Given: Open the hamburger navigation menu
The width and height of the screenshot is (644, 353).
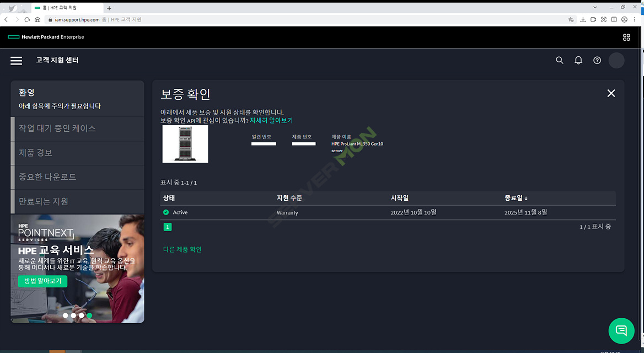Looking at the screenshot, I should click(16, 61).
